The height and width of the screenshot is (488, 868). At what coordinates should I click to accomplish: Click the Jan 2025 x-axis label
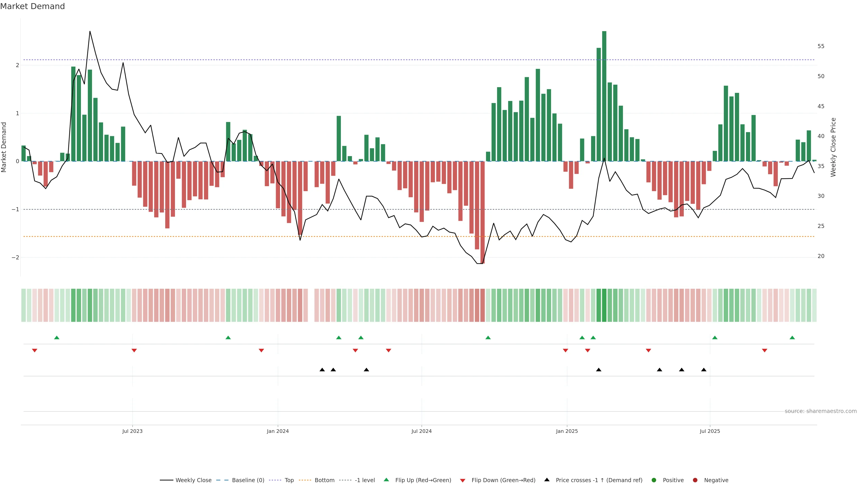pos(567,431)
